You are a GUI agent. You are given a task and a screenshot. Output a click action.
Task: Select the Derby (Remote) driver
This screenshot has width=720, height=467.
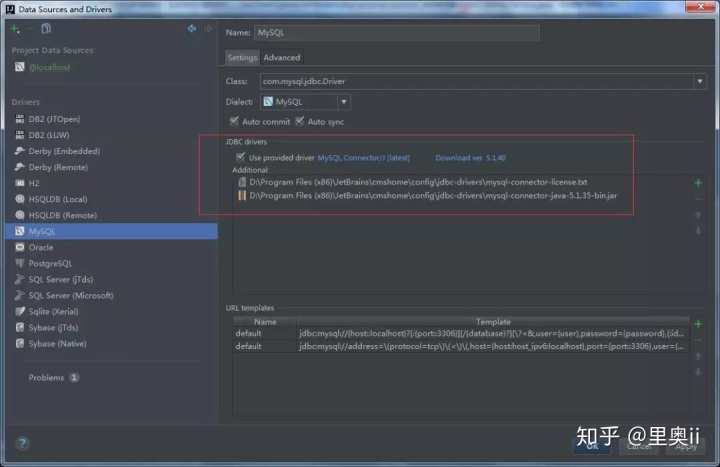pos(58,167)
